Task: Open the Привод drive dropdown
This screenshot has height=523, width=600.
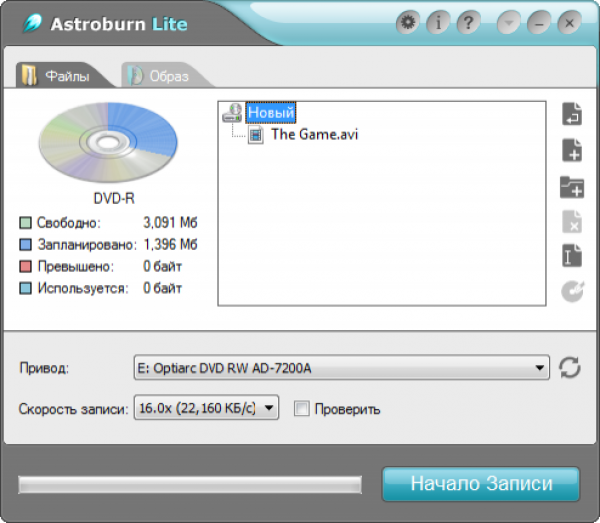Action: pyautogui.click(x=341, y=368)
